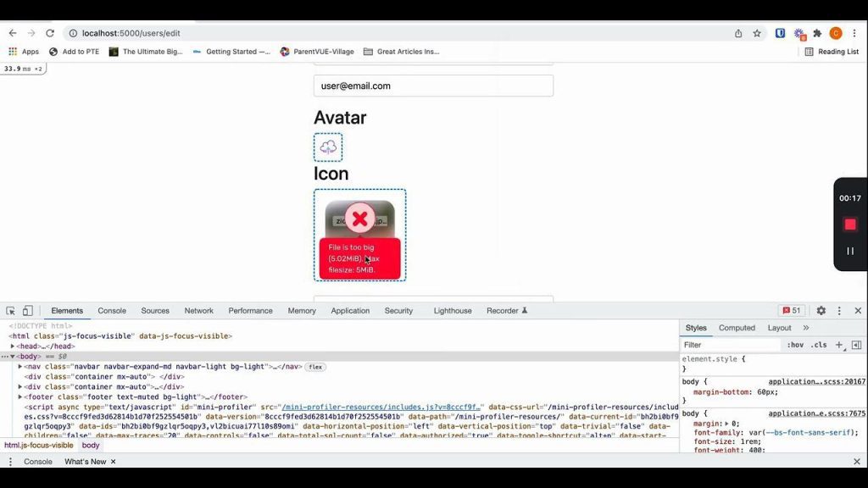Expand the footer element node
Viewport: 868px width, 488px height.
click(x=20, y=396)
